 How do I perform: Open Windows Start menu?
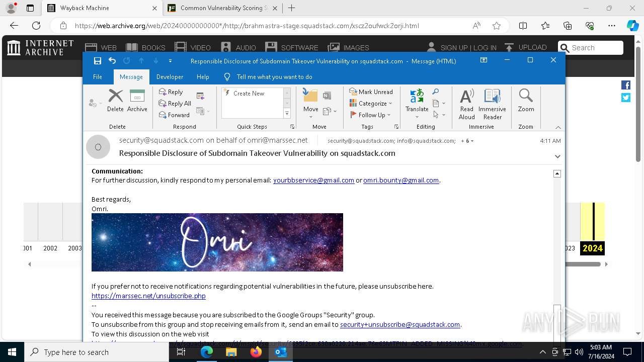click(x=12, y=352)
